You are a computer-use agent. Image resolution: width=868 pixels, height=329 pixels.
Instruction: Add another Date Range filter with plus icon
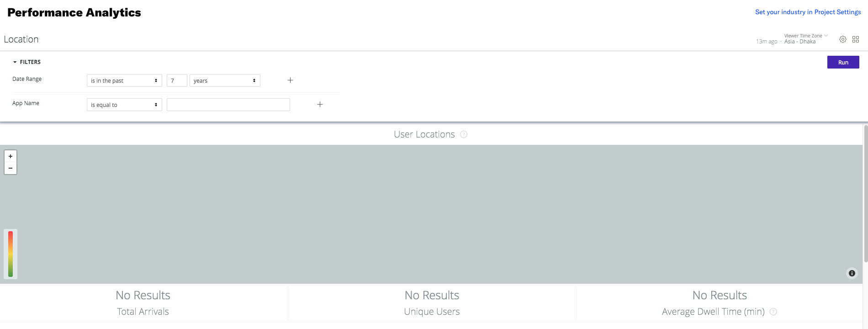click(290, 80)
